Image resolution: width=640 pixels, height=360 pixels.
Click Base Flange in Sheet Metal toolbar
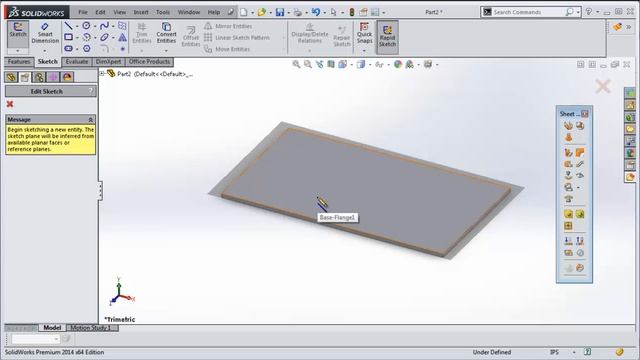pos(568,125)
